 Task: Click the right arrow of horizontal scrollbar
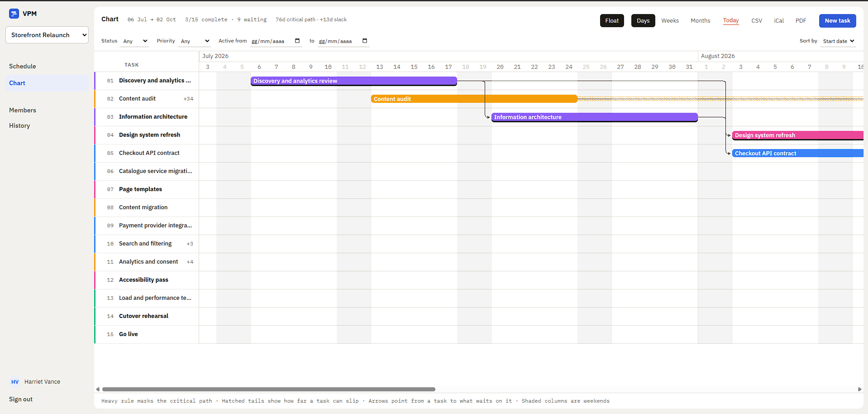(x=860, y=389)
